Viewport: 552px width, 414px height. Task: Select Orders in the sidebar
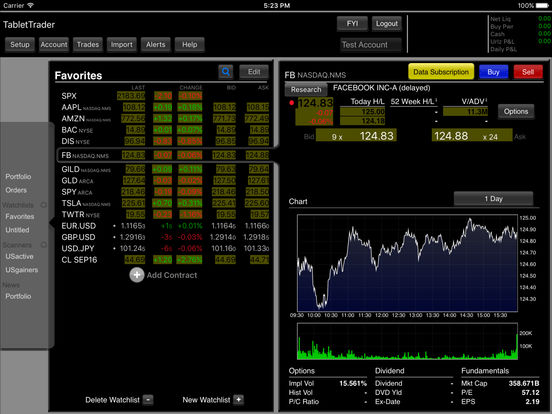(x=16, y=190)
